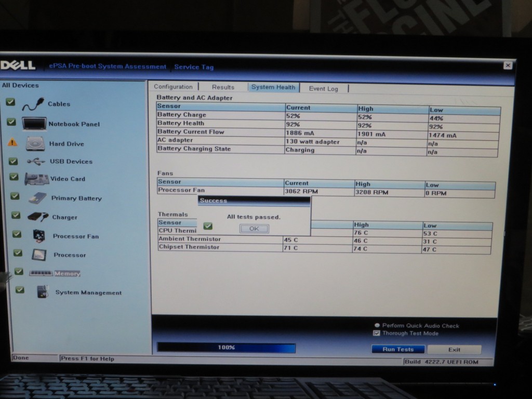
Task: Select Charger in device list
Action: click(64, 217)
